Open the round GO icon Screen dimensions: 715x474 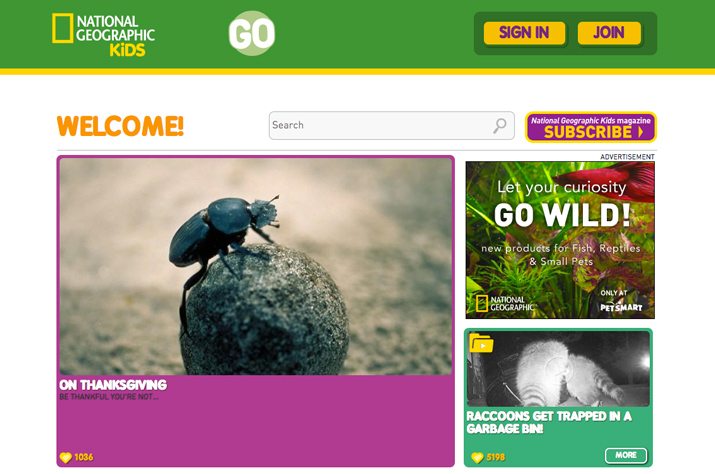click(252, 33)
